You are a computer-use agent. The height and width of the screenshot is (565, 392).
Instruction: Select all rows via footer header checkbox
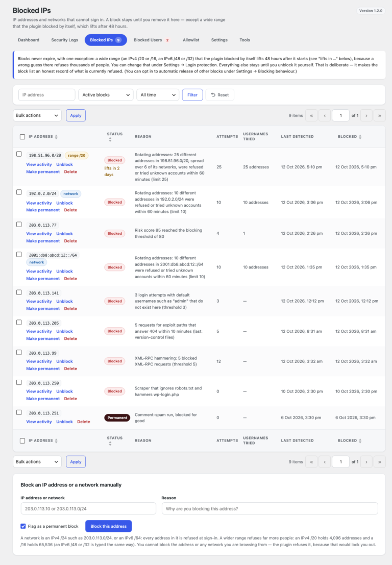(22, 440)
